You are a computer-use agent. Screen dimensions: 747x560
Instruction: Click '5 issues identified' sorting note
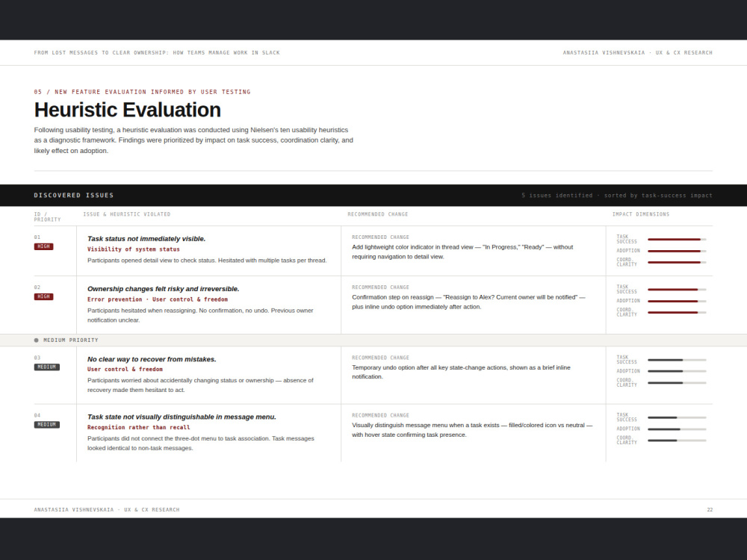click(617, 195)
